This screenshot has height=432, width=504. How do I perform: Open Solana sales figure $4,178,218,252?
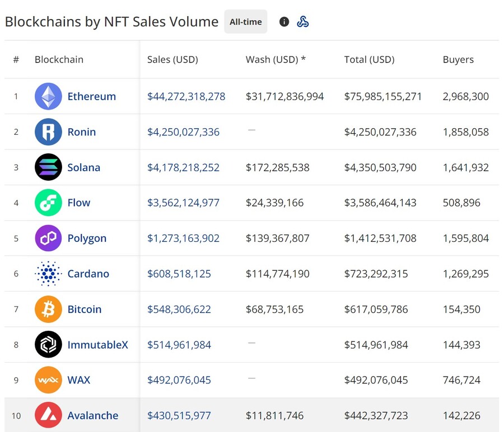[x=183, y=167]
